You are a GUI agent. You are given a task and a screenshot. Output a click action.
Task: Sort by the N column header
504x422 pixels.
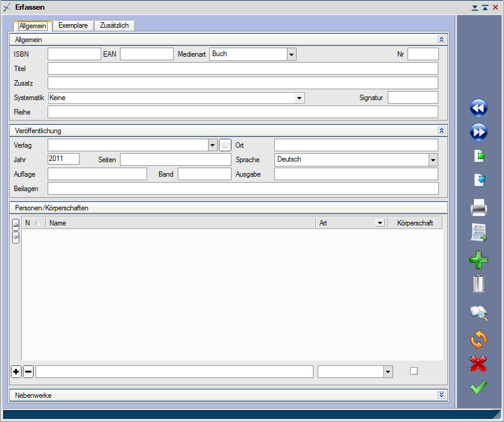[33, 222]
